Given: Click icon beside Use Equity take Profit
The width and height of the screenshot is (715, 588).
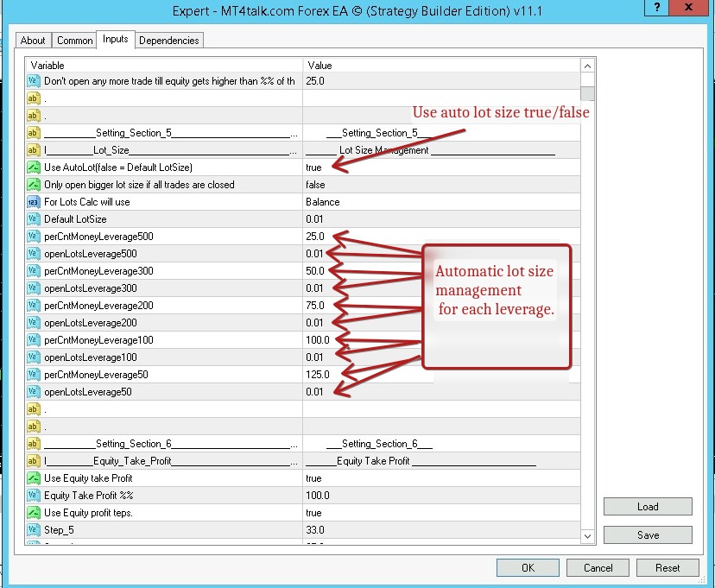Looking at the screenshot, I should pyautogui.click(x=34, y=478).
